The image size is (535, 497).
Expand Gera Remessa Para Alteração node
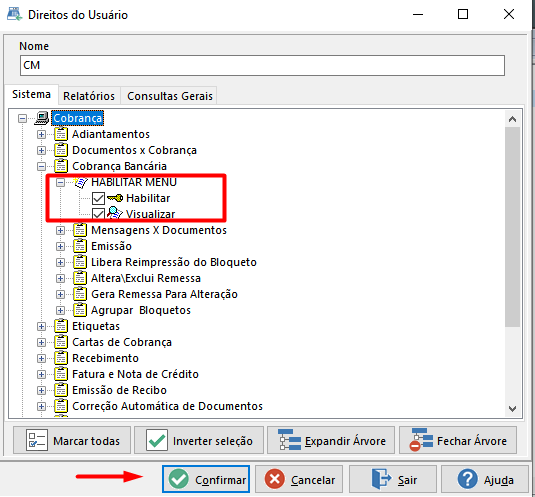(x=60, y=294)
